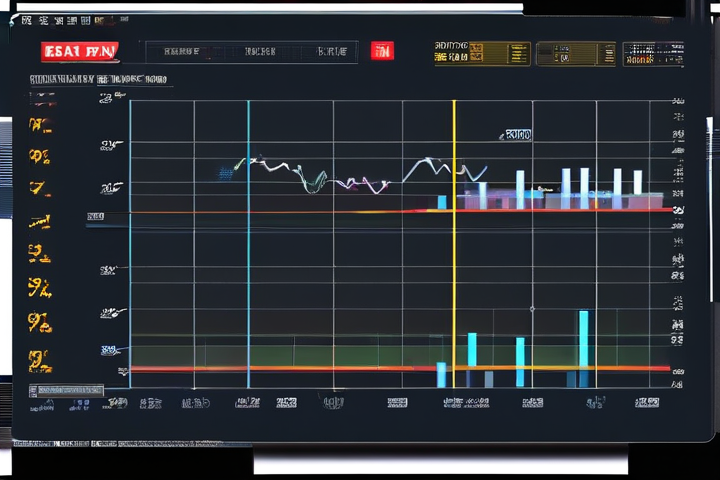Click the red button in the top-left toolbar
Viewport: 720px width, 480px height.
79,51
